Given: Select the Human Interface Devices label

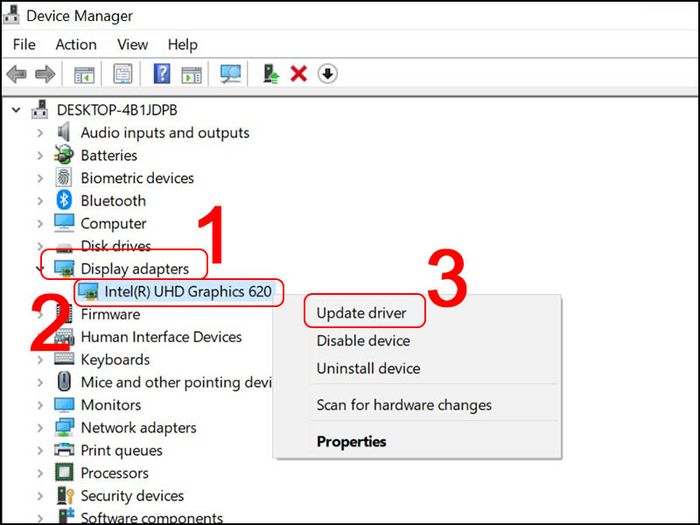Looking at the screenshot, I should (x=161, y=337).
